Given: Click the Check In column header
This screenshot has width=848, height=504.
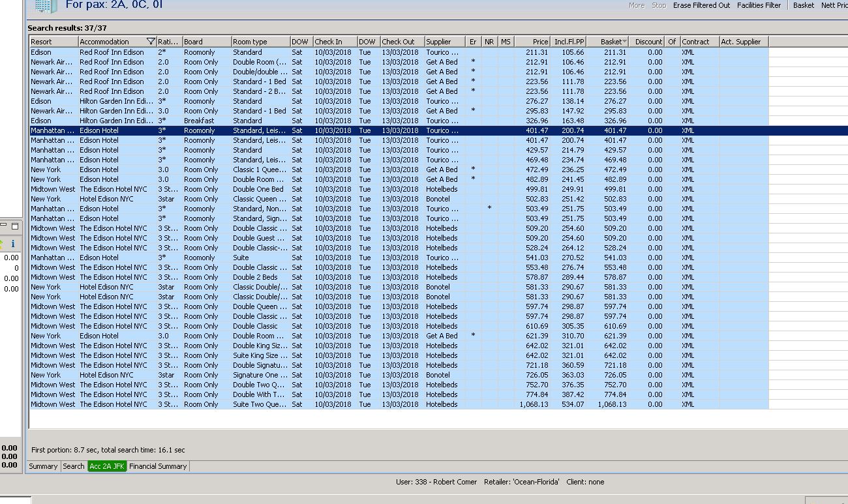Looking at the screenshot, I should [335, 42].
